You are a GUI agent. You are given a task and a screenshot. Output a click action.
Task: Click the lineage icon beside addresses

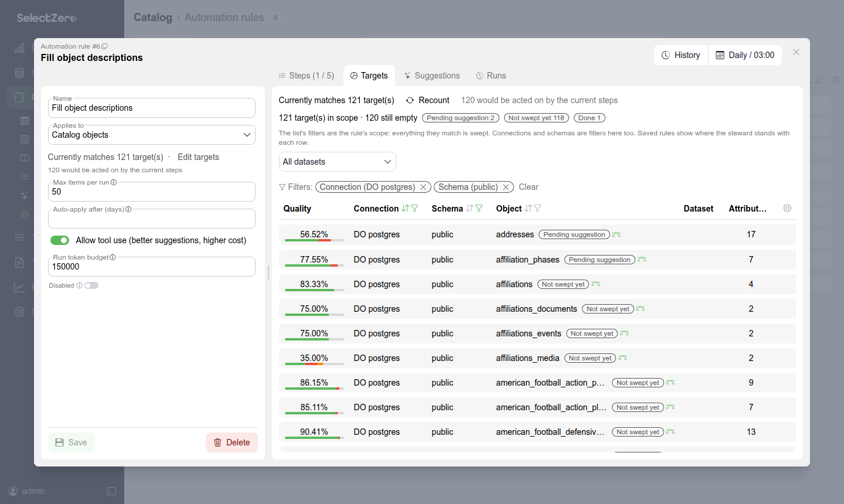click(617, 234)
